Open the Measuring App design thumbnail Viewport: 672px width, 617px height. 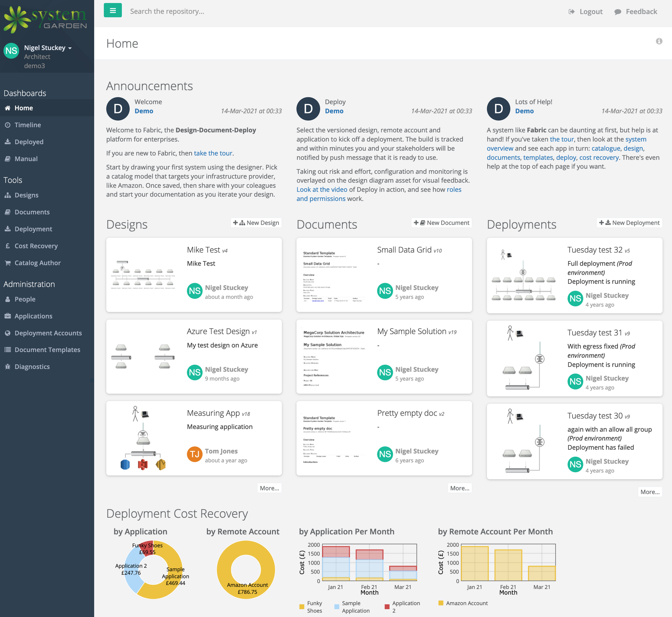point(143,438)
